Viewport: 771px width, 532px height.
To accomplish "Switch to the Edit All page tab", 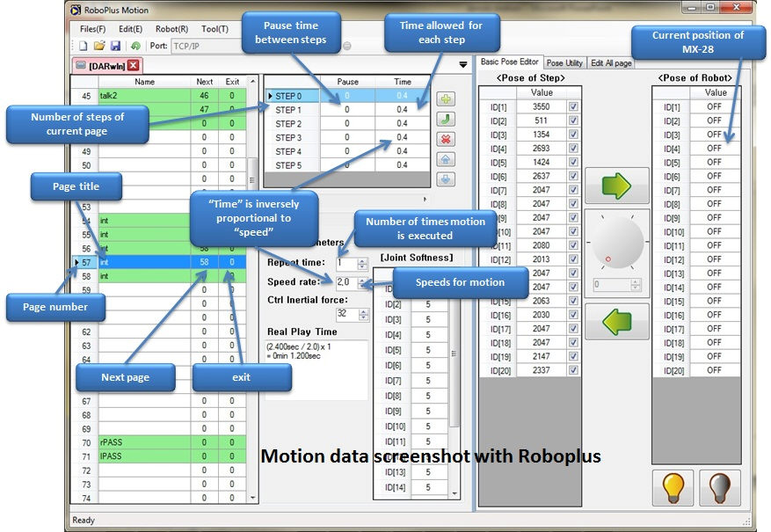I will coord(611,63).
